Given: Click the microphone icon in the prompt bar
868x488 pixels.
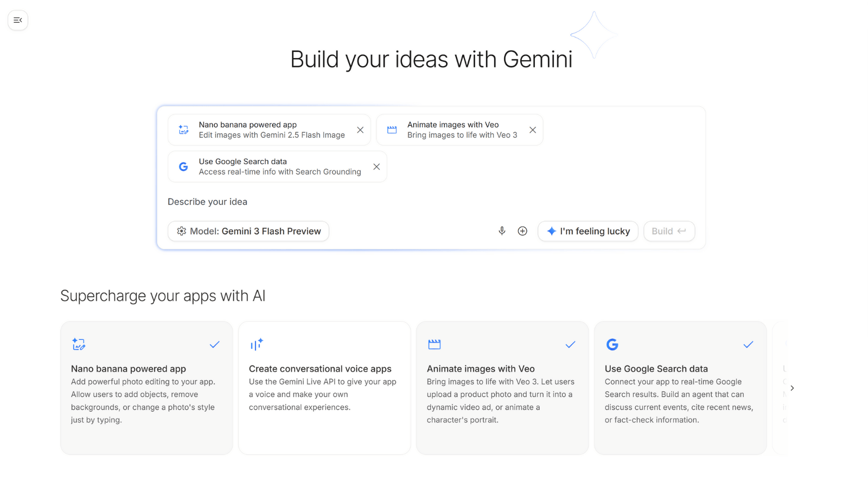Looking at the screenshot, I should click(502, 230).
